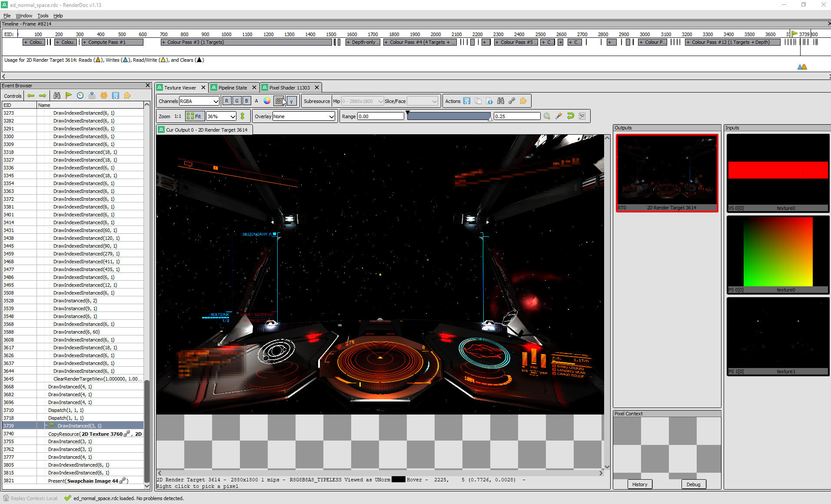Select the VS 0[0] texture0 input thumbnail
The width and height of the screenshot is (831, 504).
[778, 173]
